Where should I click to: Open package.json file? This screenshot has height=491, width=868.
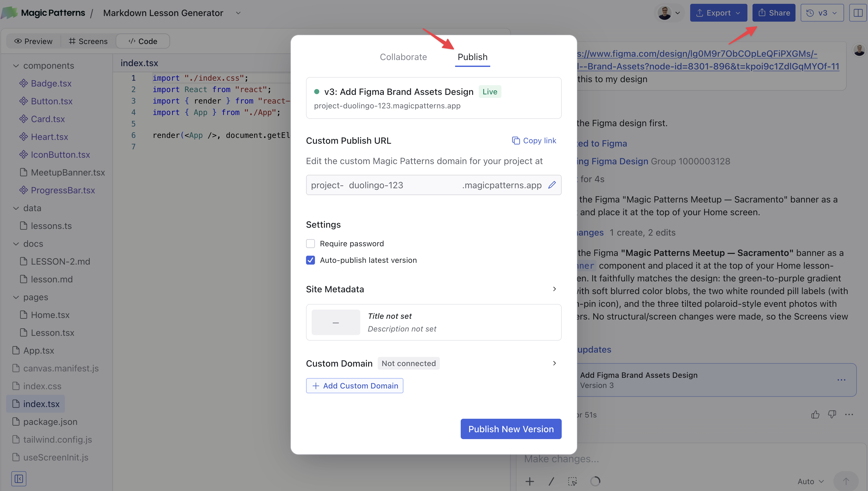point(45,422)
